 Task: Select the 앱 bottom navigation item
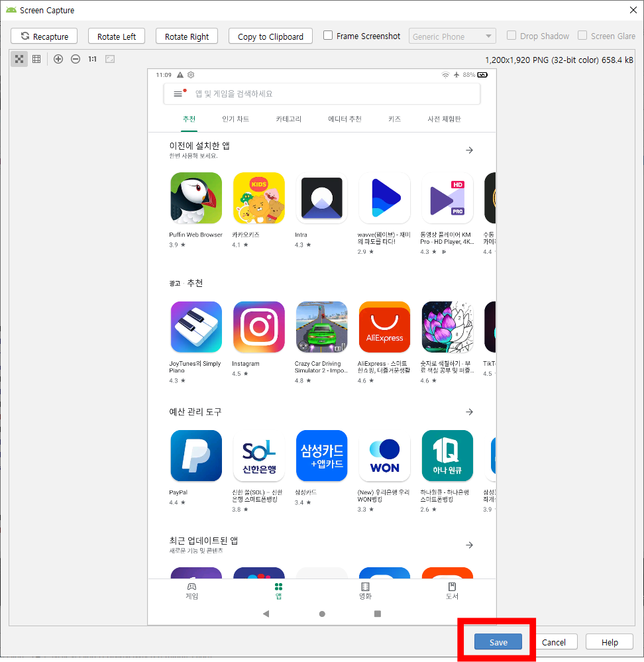pyautogui.click(x=278, y=591)
